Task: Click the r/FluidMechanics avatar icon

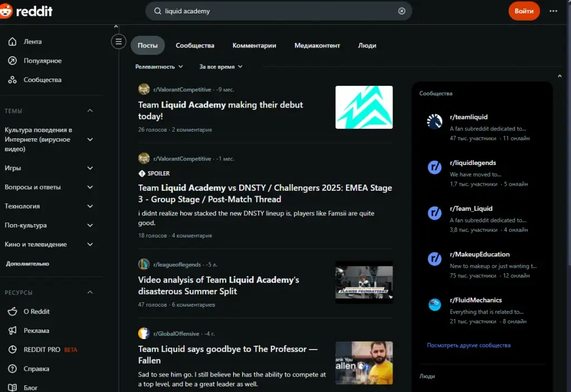Action: pyautogui.click(x=434, y=304)
